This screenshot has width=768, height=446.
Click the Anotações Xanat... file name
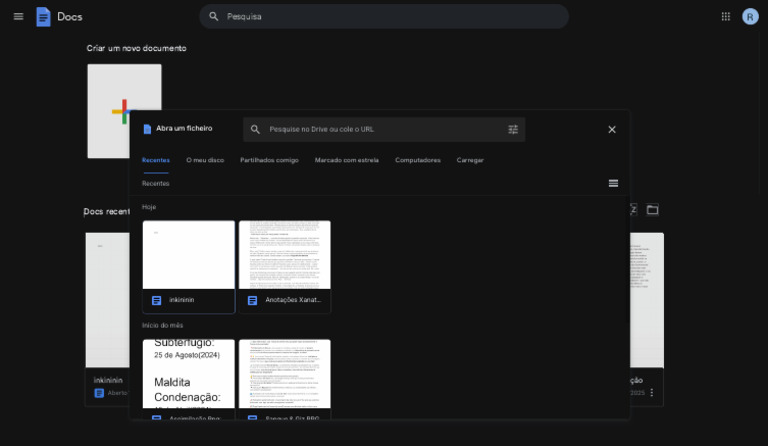pyautogui.click(x=293, y=300)
